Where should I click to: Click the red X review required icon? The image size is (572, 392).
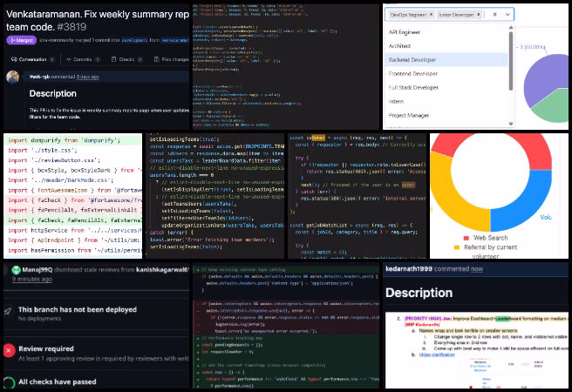pyautogui.click(x=9, y=350)
